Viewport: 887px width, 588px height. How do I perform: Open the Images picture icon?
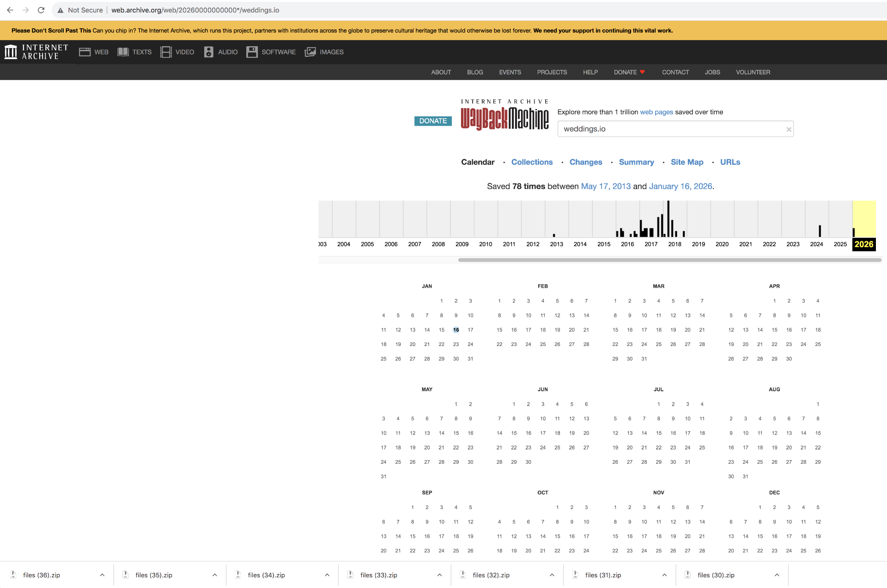[x=310, y=52]
